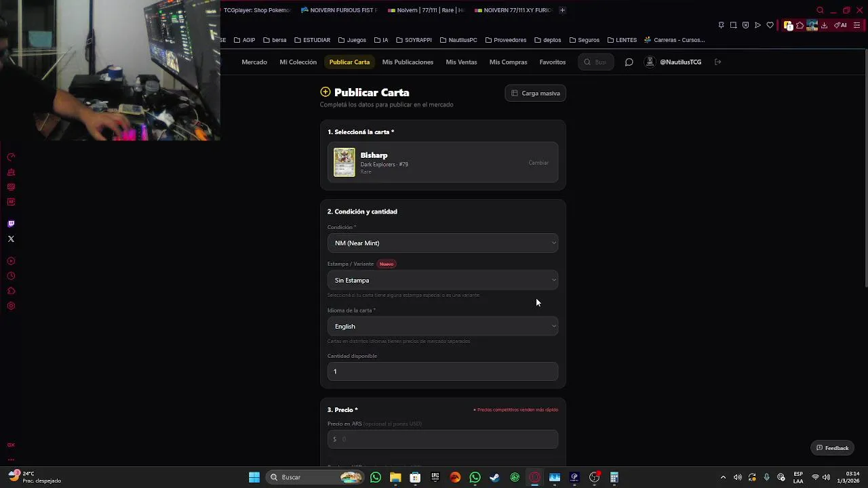
Task: Click the page vertical scrollbar
Action: (x=865, y=169)
